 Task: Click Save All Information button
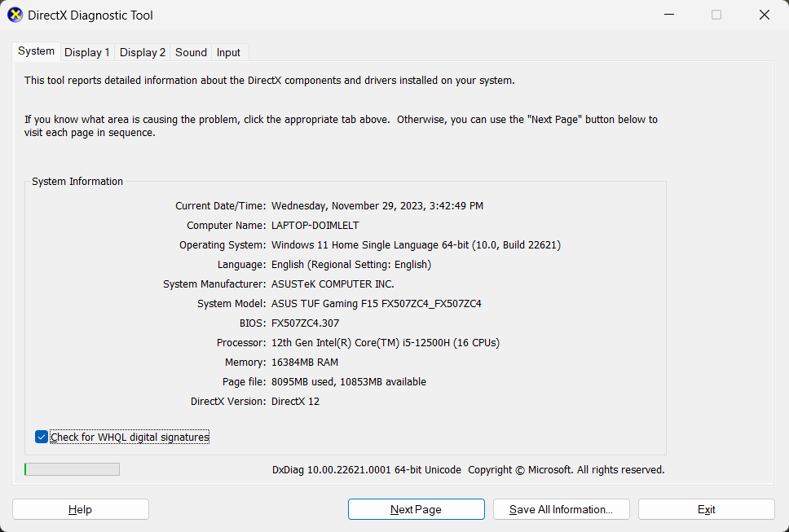(561, 509)
